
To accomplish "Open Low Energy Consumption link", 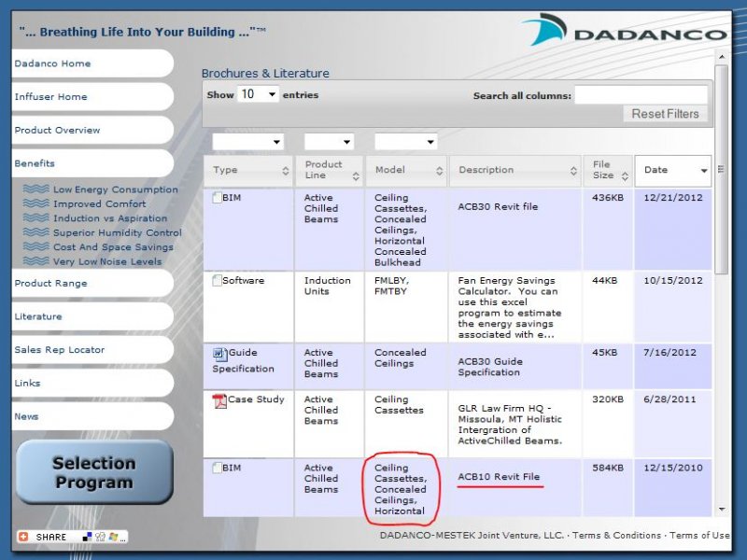I will (115, 189).
